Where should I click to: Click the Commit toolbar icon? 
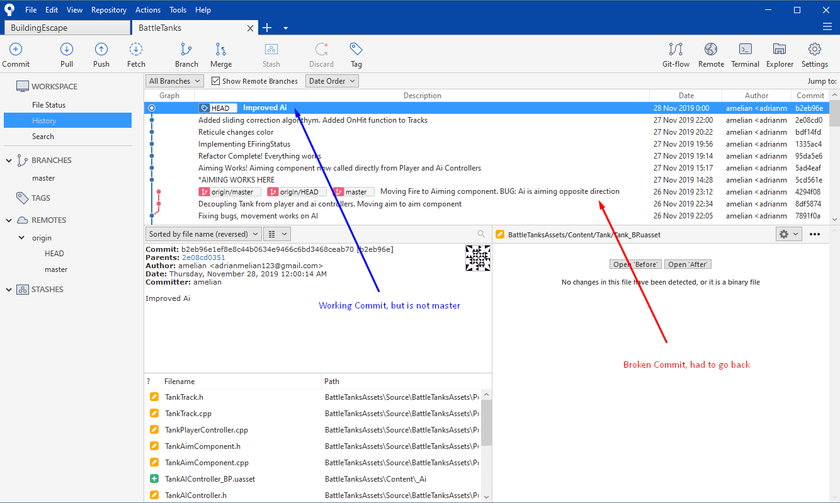click(16, 49)
